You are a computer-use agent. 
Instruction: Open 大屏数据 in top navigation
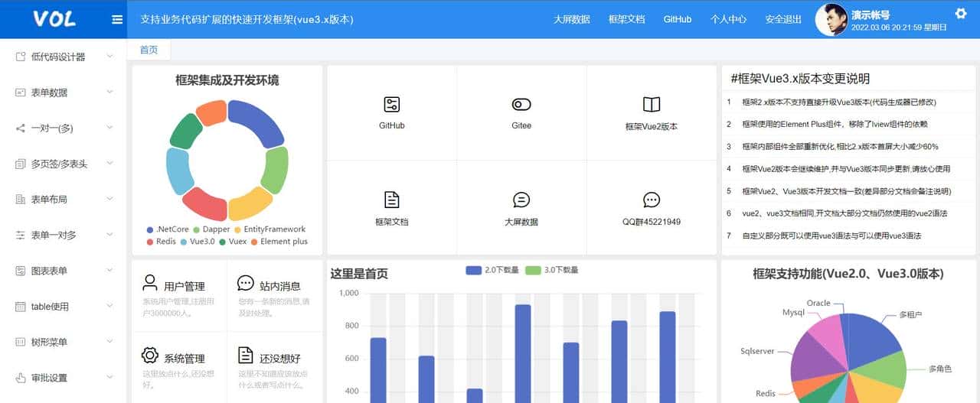(x=572, y=20)
